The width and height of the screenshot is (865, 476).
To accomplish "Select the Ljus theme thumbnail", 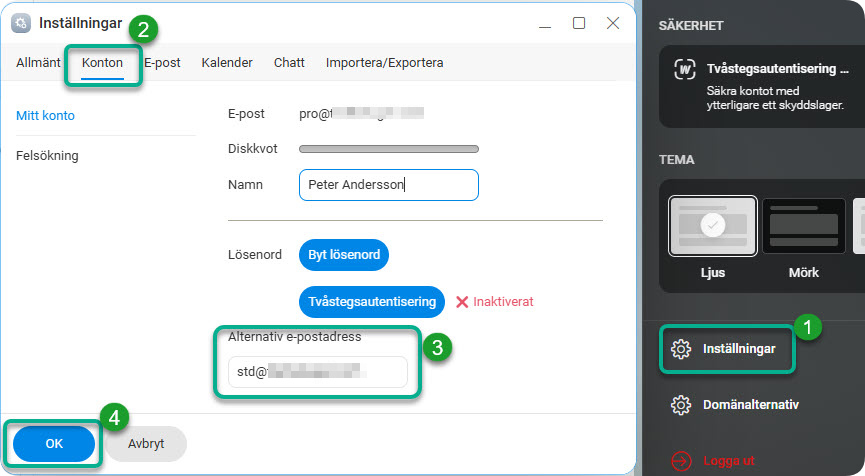I will (712, 225).
